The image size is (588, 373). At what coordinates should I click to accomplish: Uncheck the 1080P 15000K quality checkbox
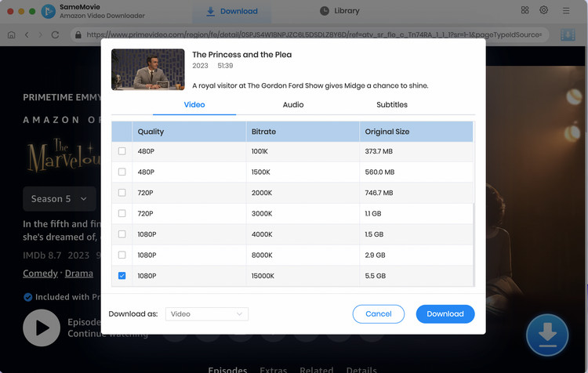pyautogui.click(x=122, y=276)
